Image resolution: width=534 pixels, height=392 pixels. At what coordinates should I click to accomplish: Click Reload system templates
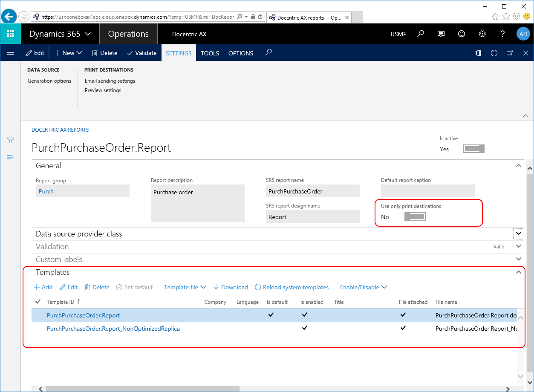(292, 287)
